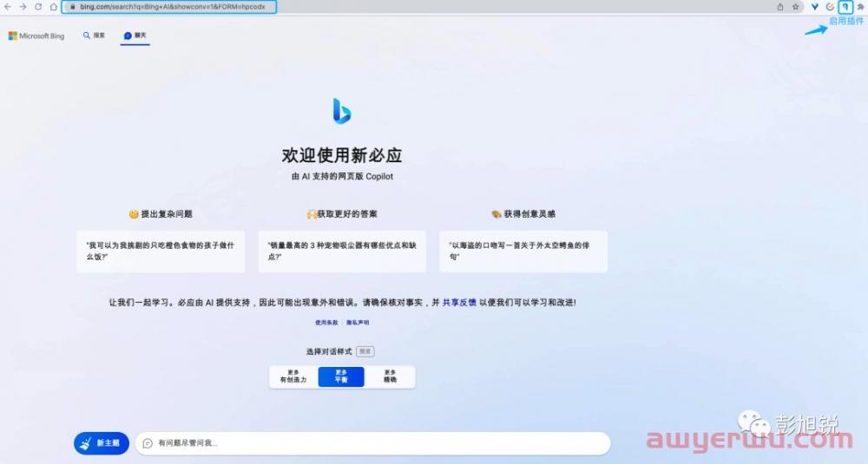Image resolution: width=868 pixels, height=464 pixels.
Task: Open the 隐私声明 privacy statement link
Action: click(358, 323)
